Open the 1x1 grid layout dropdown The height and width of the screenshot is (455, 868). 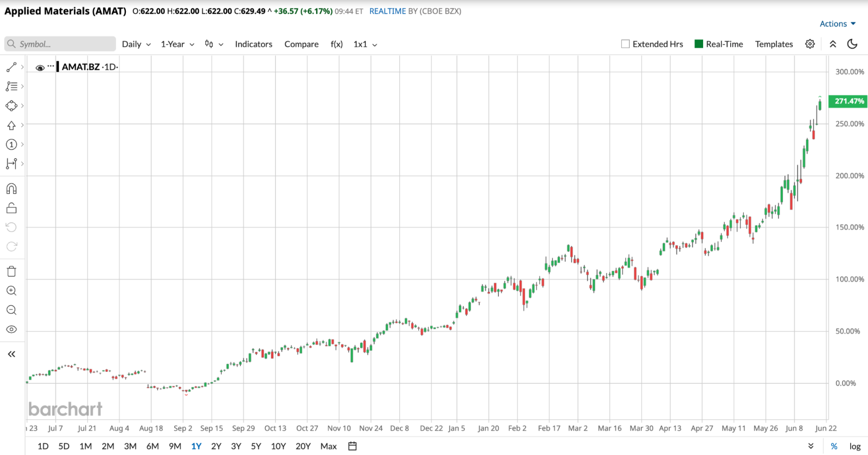pos(365,44)
